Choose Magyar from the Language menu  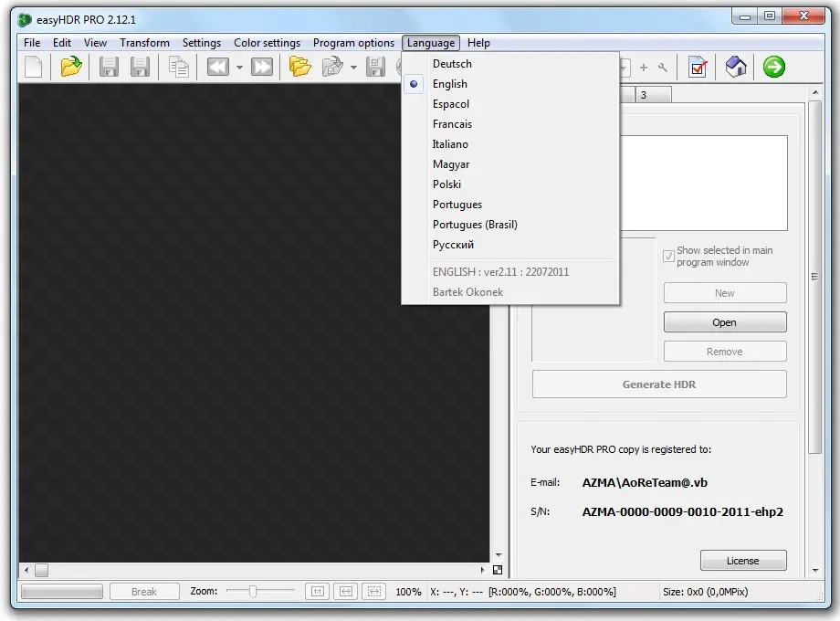[x=451, y=164]
